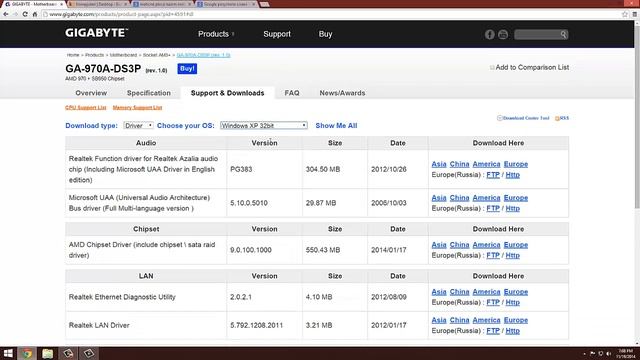Image resolution: width=640 pixels, height=360 pixels.
Task: Click the RSS feed icon
Action: pyautogui.click(x=557, y=118)
